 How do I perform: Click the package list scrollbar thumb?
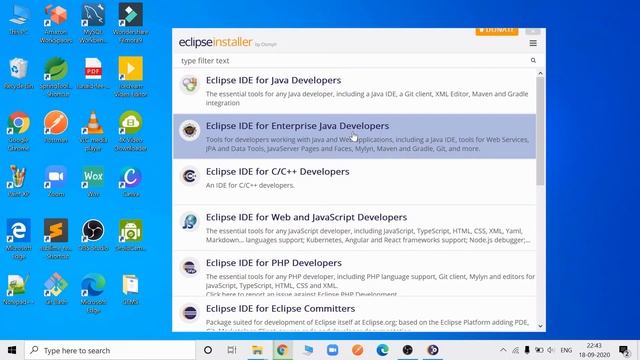[540, 131]
